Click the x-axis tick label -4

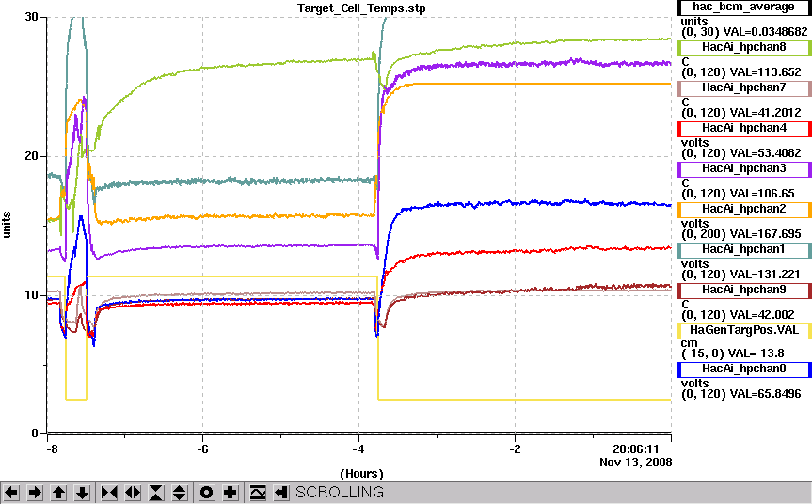[358, 449]
